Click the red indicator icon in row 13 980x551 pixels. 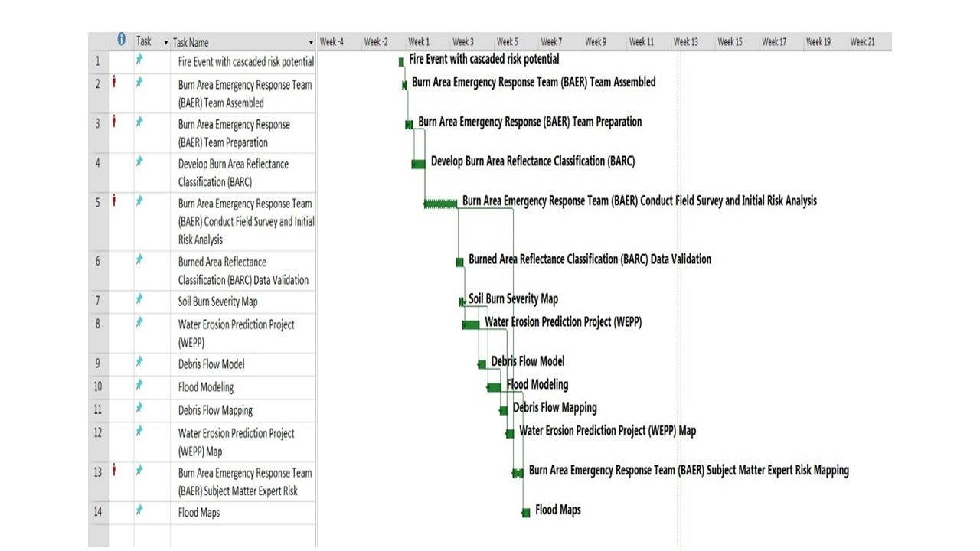point(114,471)
